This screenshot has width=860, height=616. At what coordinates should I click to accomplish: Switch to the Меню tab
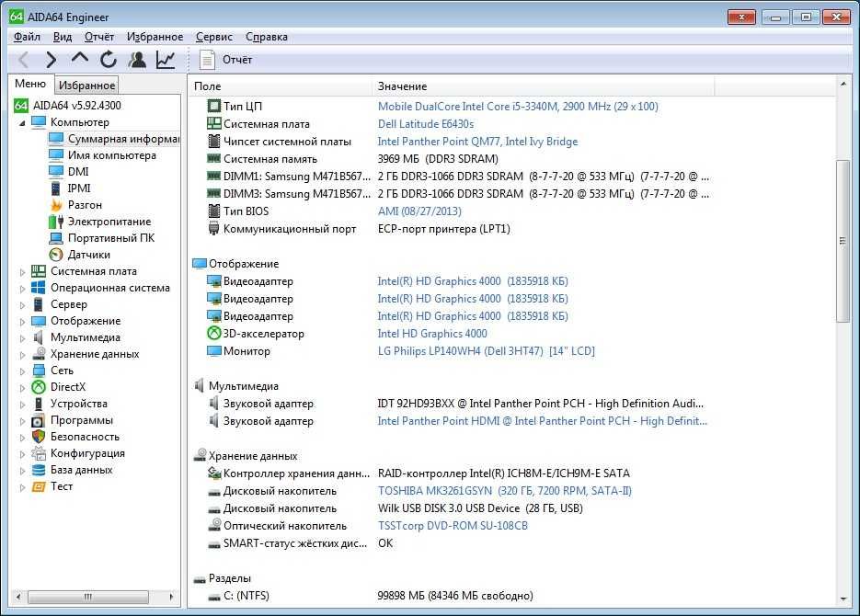(x=30, y=84)
